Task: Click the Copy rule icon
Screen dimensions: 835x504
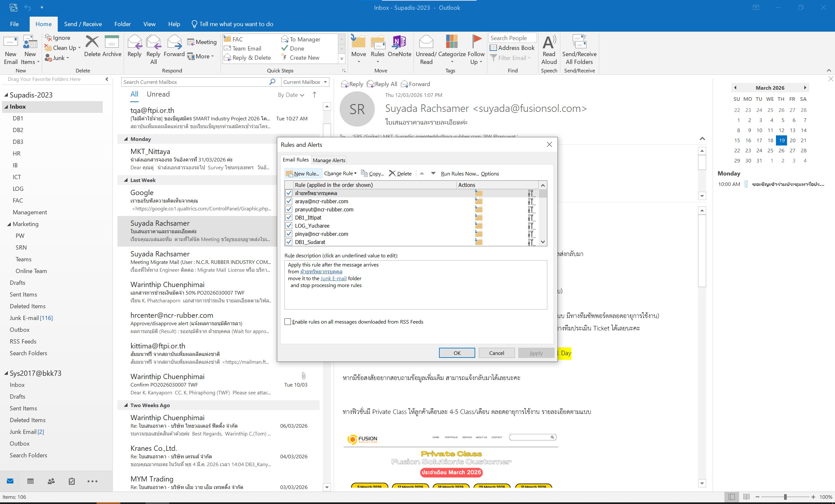Action: click(364, 173)
